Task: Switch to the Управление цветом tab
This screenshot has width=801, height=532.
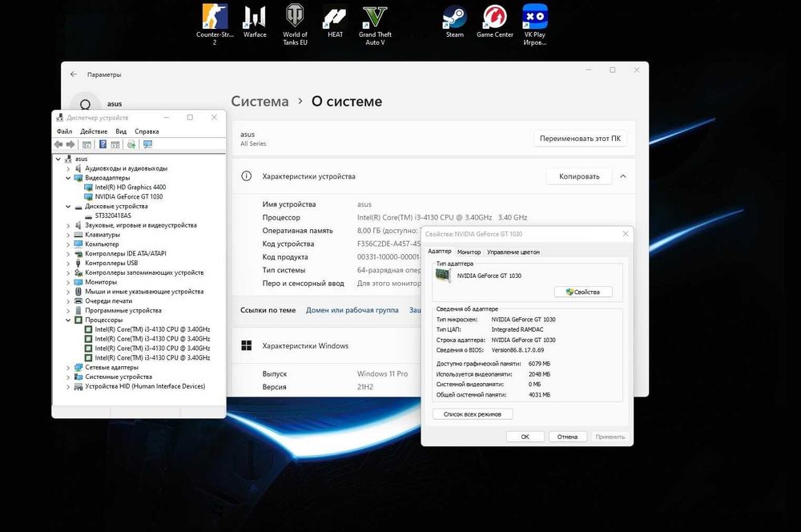Action: click(513, 252)
